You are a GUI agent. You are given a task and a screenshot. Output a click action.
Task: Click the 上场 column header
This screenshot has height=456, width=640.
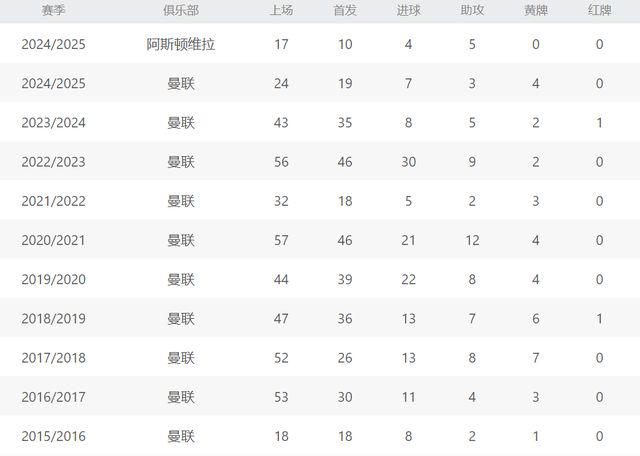point(281,10)
